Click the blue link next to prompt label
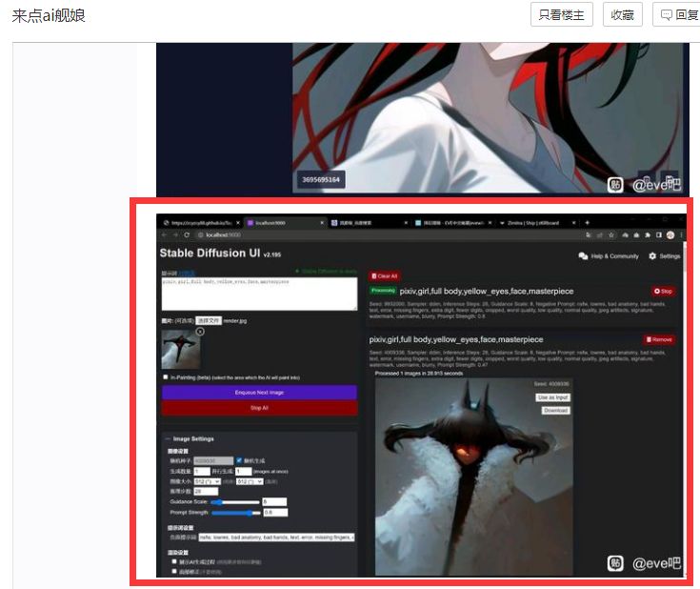The height and width of the screenshot is (589, 700). tap(187, 273)
